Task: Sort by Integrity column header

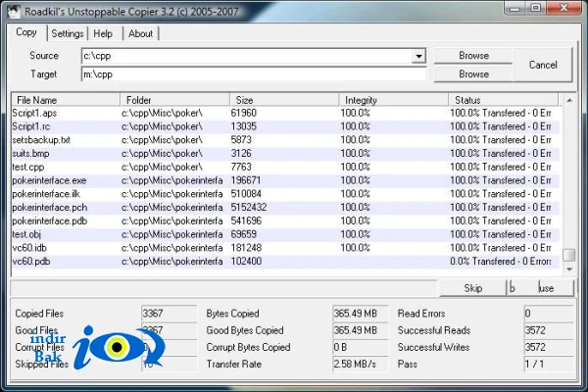Action: 394,100
